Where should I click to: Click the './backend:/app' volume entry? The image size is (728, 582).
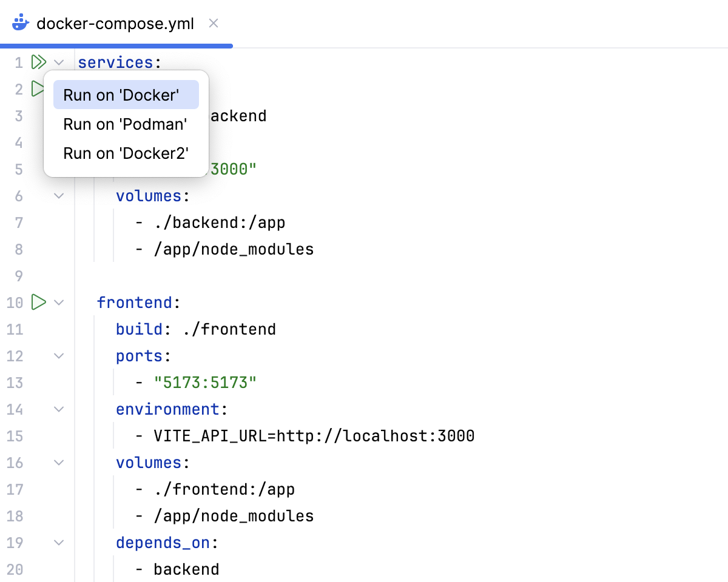pos(219,222)
